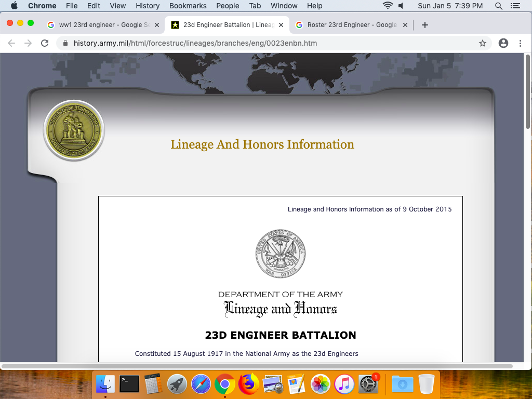Viewport: 532px width, 399px height.
Task: Launch Firefox from the dock
Action: (249, 384)
